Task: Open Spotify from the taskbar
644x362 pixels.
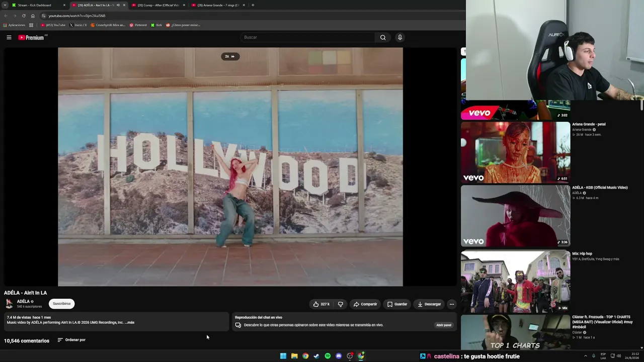Action: [328, 356]
